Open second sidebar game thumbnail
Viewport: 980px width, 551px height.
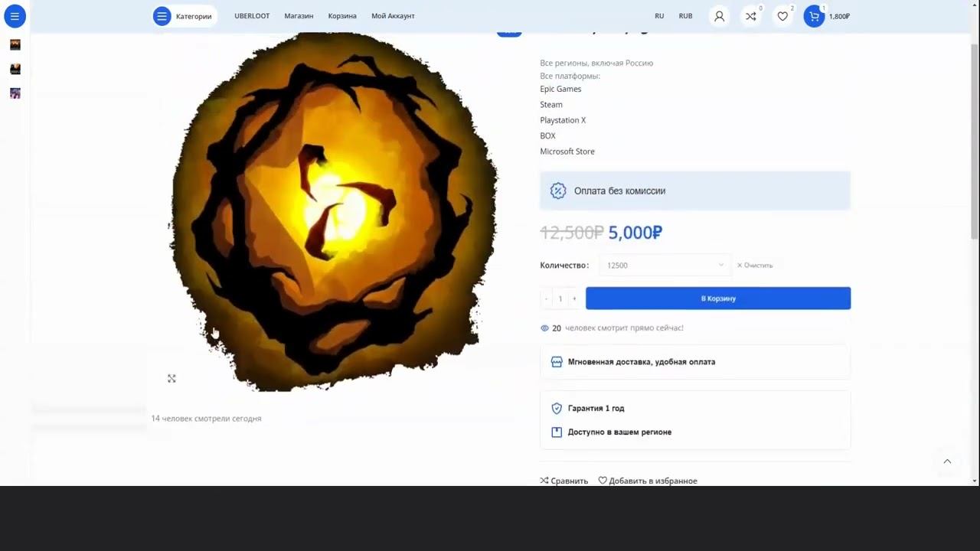[15, 69]
